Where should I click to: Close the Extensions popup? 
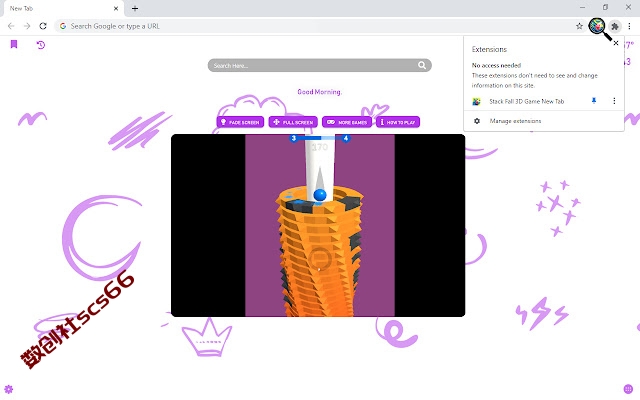616,43
